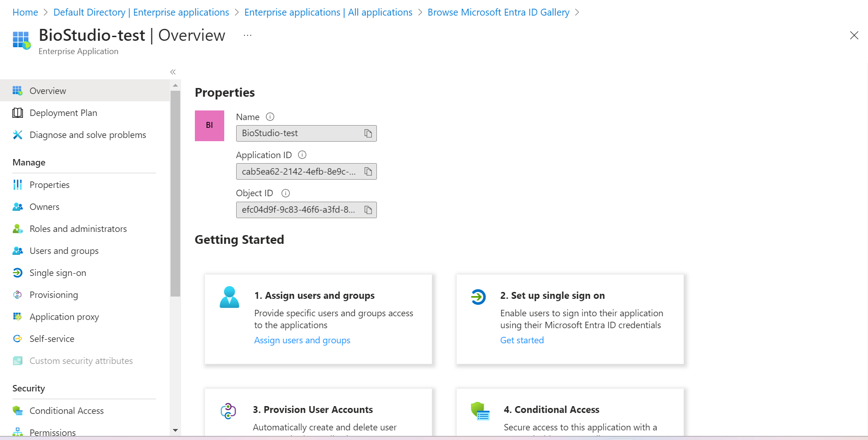Click the Self-service icon

(x=17, y=339)
